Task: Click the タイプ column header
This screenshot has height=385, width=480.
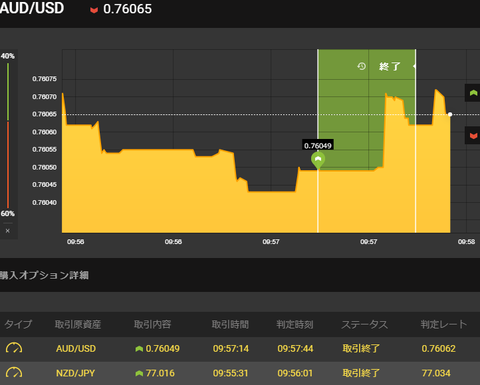Action: (x=18, y=324)
